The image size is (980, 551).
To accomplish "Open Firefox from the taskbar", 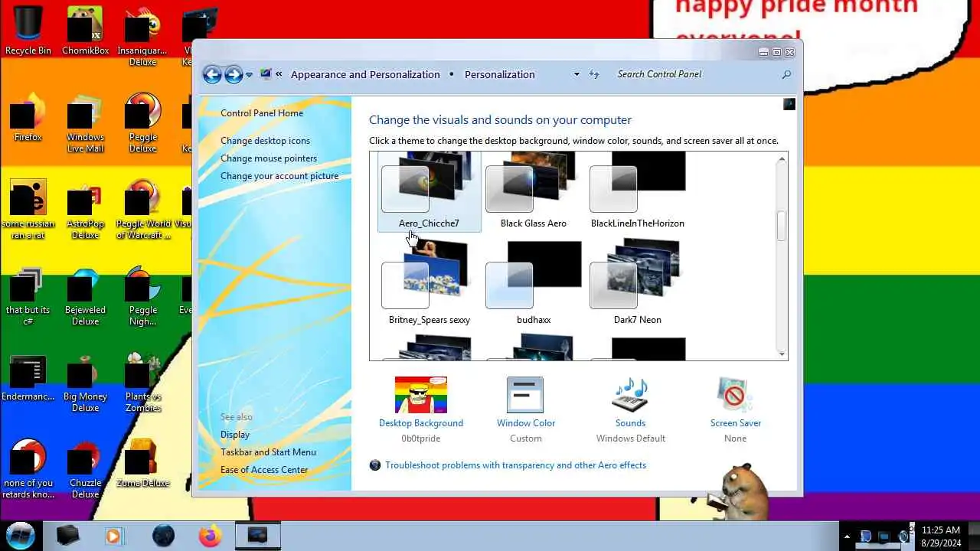I will coord(210,536).
